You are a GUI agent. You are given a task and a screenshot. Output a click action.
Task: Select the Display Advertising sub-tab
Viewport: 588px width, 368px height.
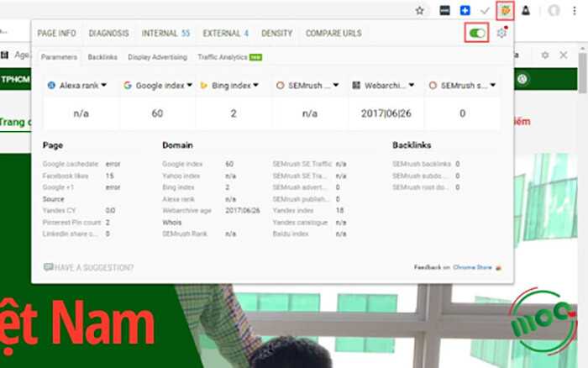point(157,57)
